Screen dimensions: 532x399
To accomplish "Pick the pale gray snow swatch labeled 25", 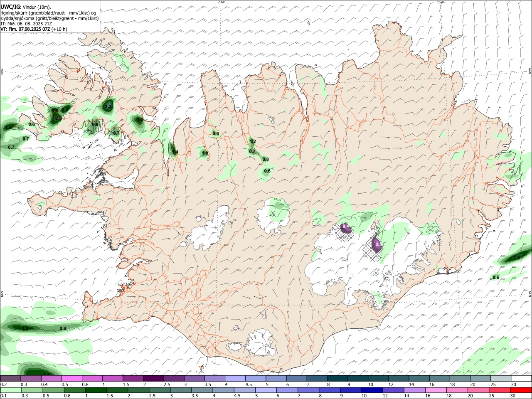I will 500,379.
